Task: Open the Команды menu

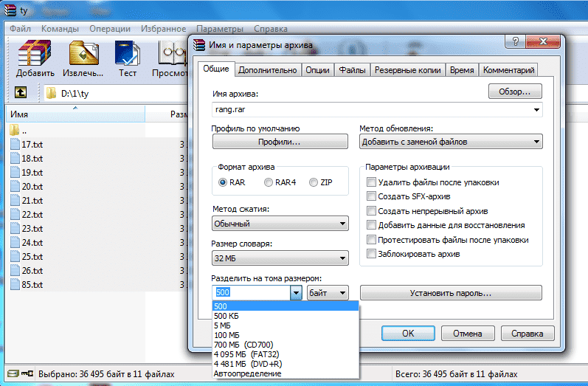Action: 60,29
